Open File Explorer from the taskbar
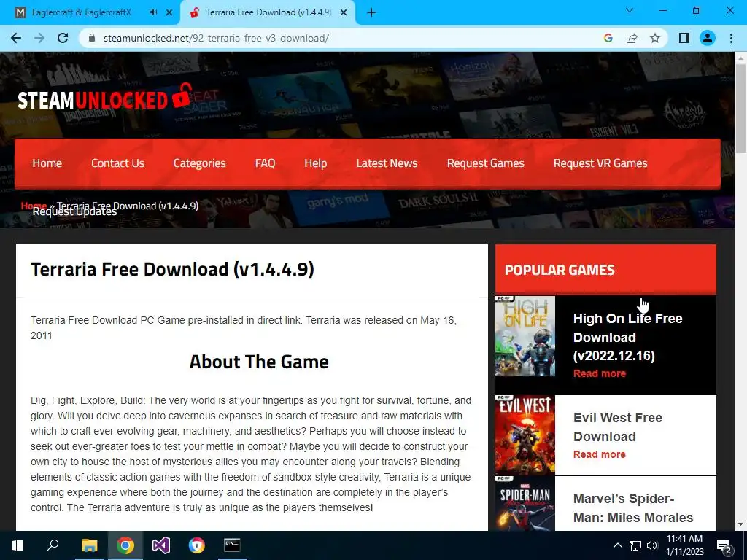 click(89, 545)
